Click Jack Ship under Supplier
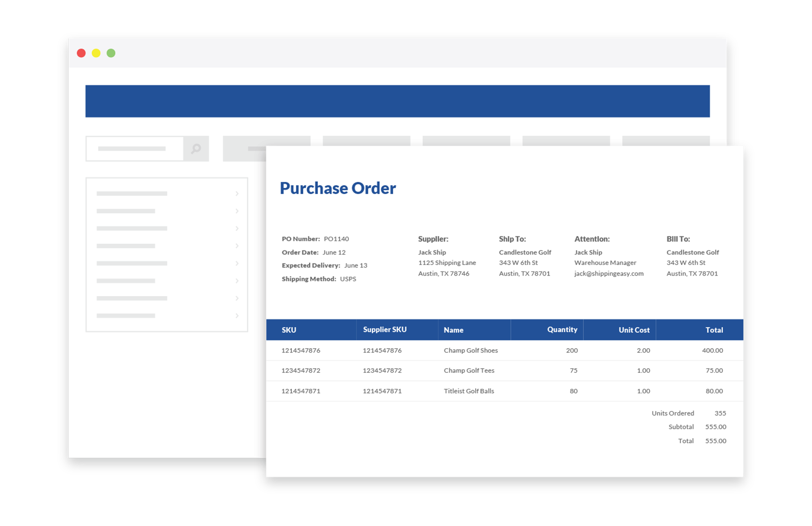 pos(432,252)
